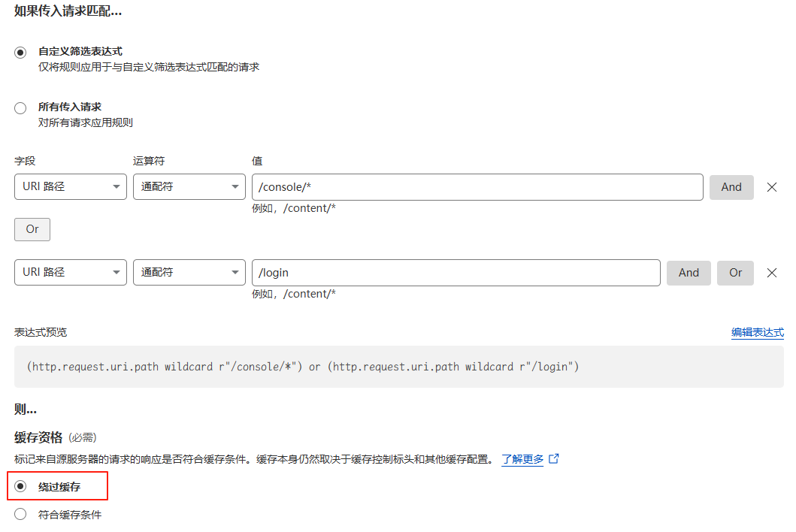Pick the 符合缓存条件 radio button
Viewport: 796px width, 532px height.
(20, 515)
